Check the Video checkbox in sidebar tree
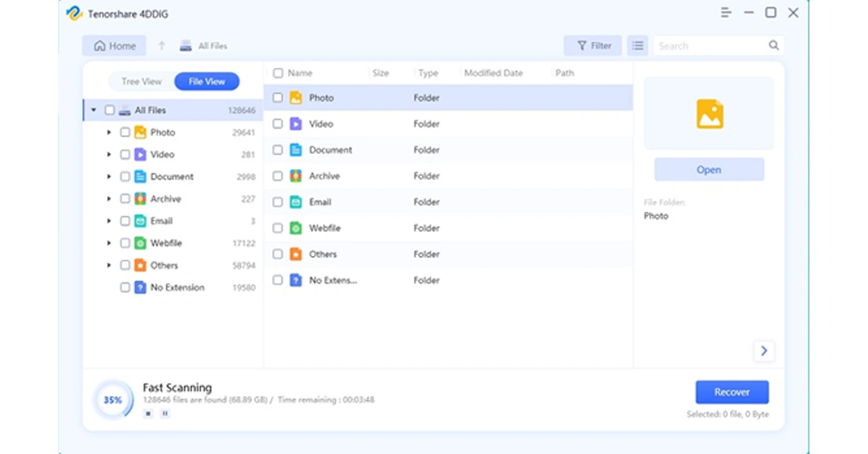 pyautogui.click(x=125, y=155)
